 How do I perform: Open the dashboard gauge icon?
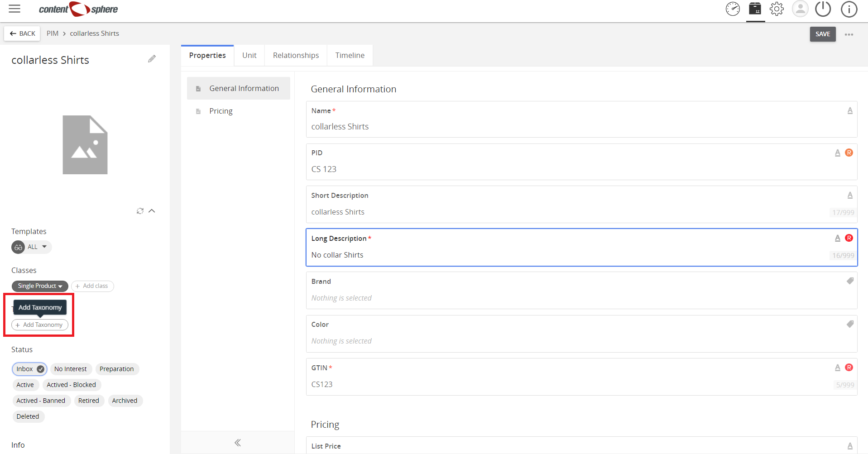(733, 9)
